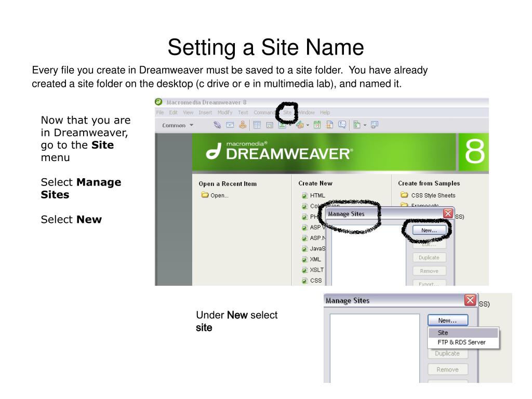This screenshot has width=532, height=399.
Task: Open CSS Style Sheets samples
Action: (x=433, y=195)
